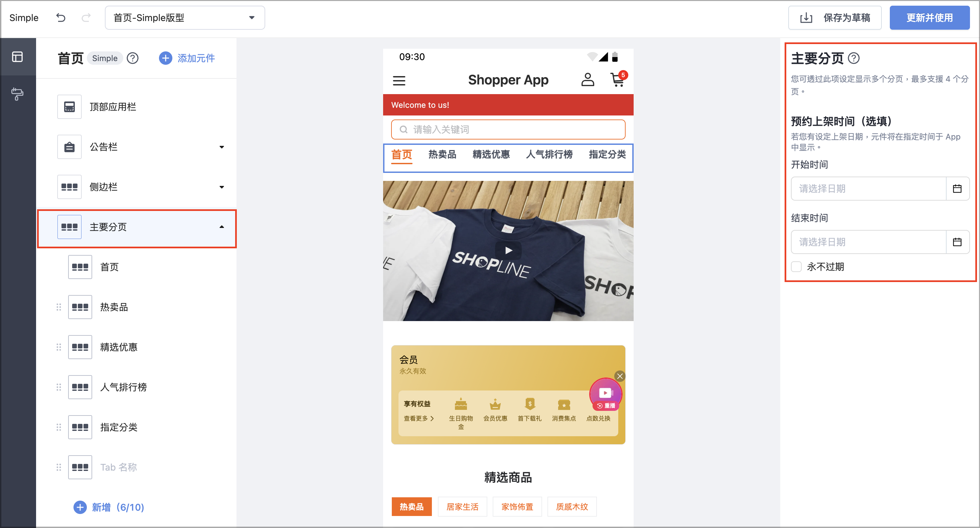Screen dimensions: 980x528
Task: Click hamburger menu in Shopper App preview
Action: click(x=399, y=80)
